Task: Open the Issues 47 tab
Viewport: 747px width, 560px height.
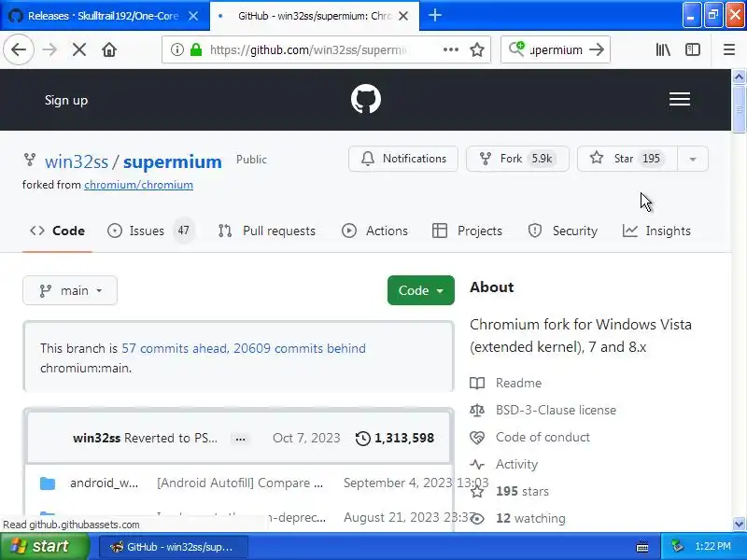Action: click(150, 231)
